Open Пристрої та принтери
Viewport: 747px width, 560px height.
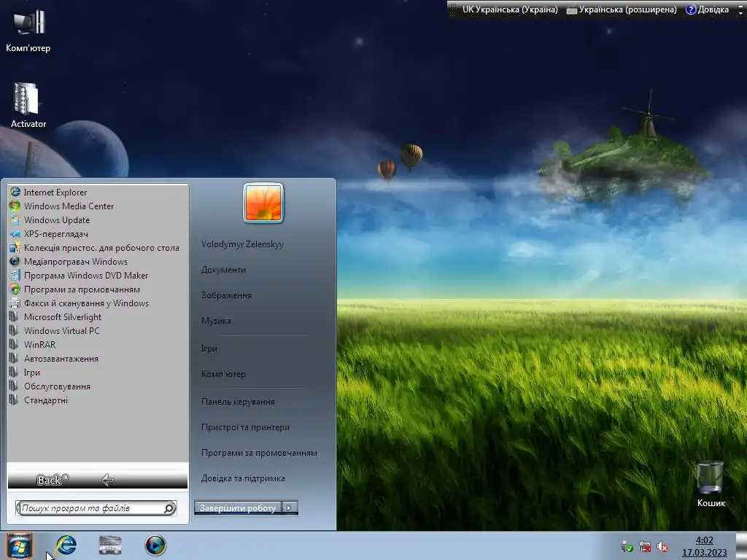[x=245, y=427]
